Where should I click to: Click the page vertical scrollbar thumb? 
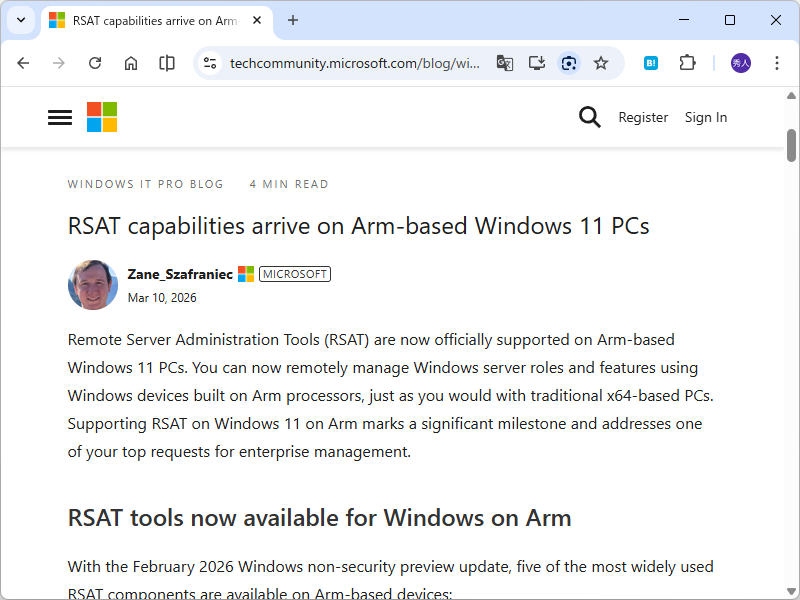(x=791, y=145)
